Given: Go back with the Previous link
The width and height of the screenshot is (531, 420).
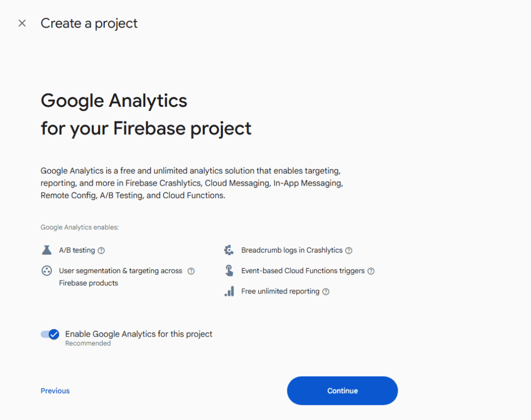Looking at the screenshot, I should tap(55, 391).
